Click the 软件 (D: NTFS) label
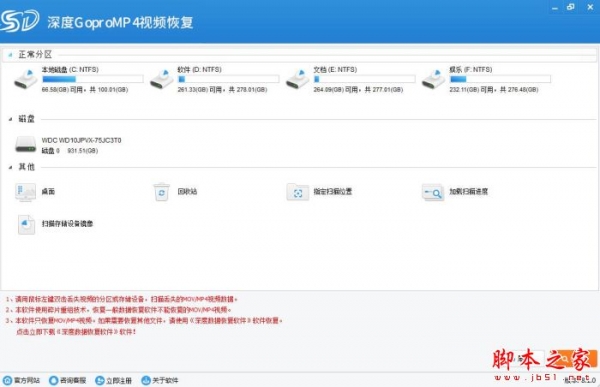 (199, 70)
